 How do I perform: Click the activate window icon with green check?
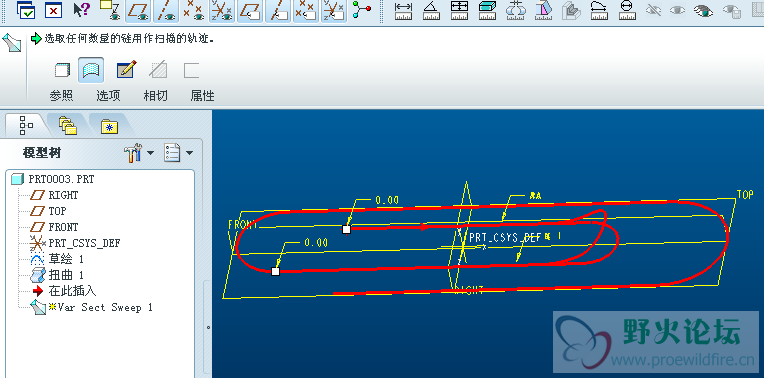point(26,10)
